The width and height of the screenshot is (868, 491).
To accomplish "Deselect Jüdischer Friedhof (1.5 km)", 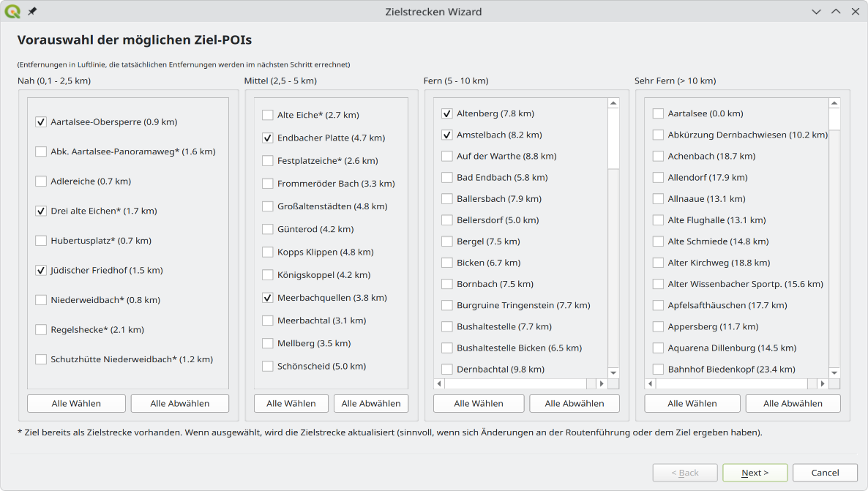I will pyautogui.click(x=41, y=270).
